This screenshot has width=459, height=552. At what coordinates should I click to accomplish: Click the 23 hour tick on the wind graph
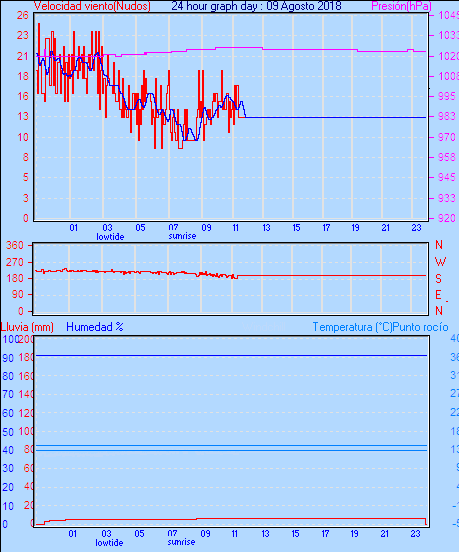[416, 228]
